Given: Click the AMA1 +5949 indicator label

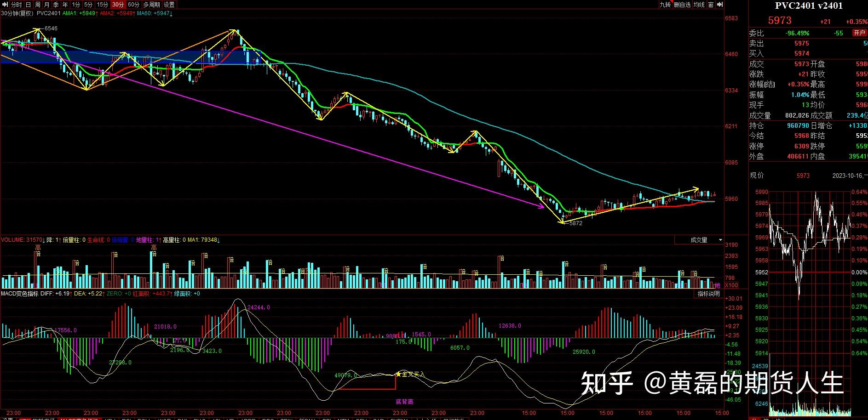Looking at the screenshot, I should (80, 13).
